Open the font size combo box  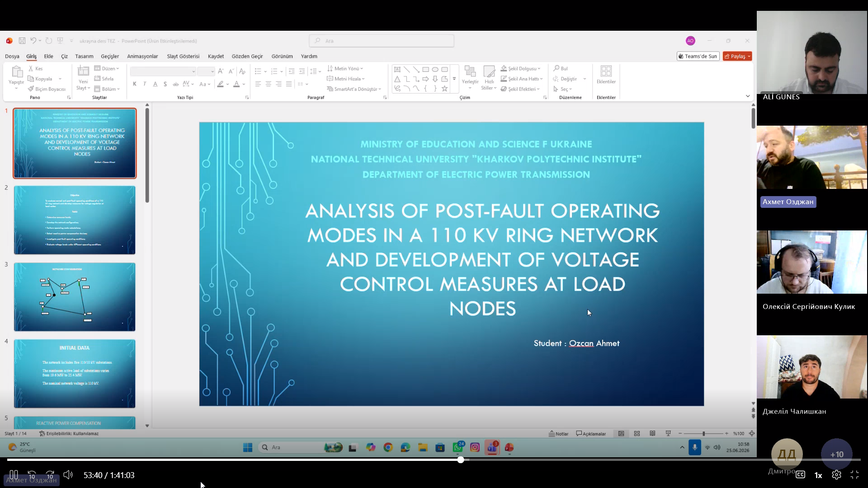(x=206, y=71)
